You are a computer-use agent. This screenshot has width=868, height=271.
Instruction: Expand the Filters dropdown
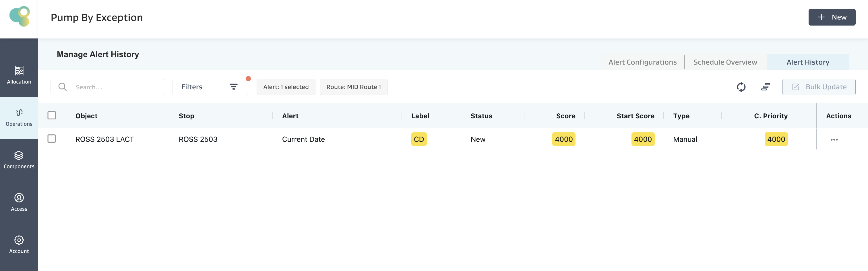tap(210, 87)
